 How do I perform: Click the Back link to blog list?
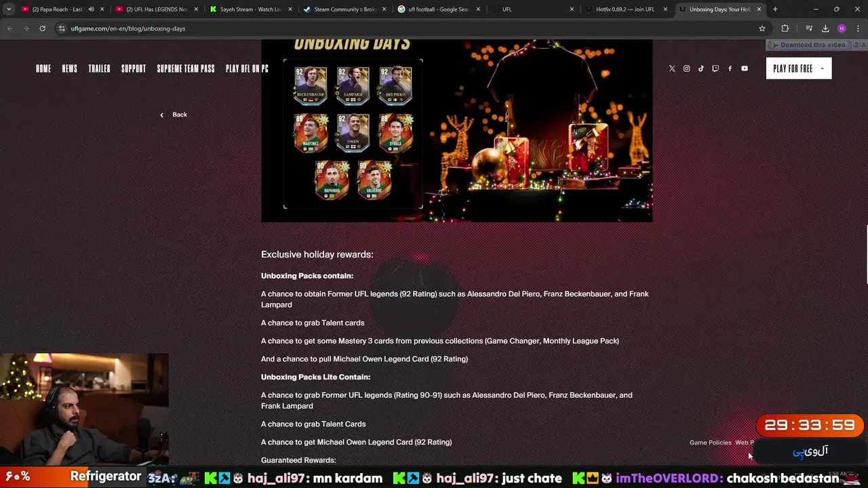[x=174, y=115]
